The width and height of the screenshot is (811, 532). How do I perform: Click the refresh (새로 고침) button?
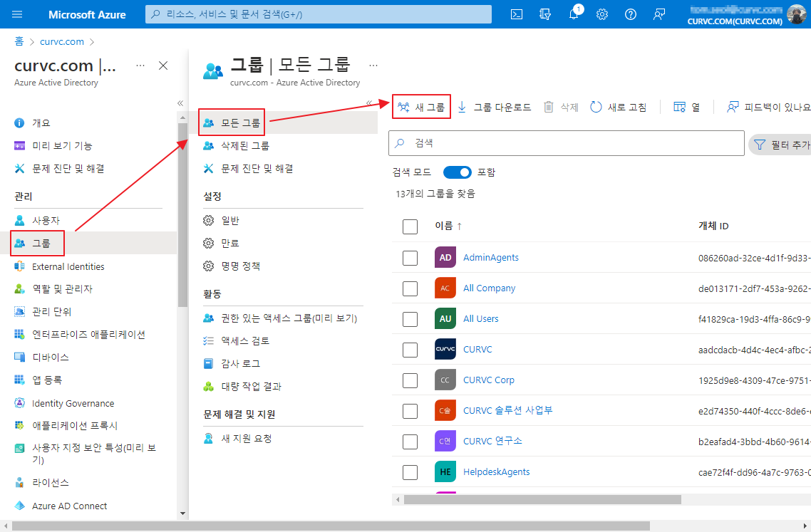(x=619, y=107)
